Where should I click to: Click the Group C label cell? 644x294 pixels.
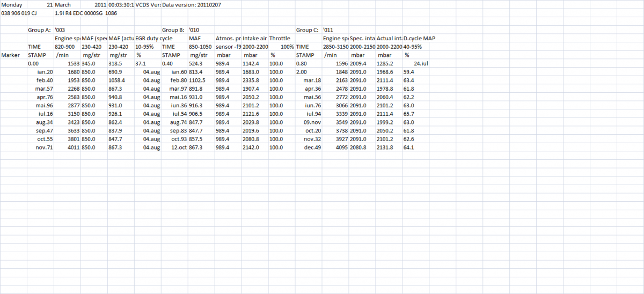[x=308, y=30]
